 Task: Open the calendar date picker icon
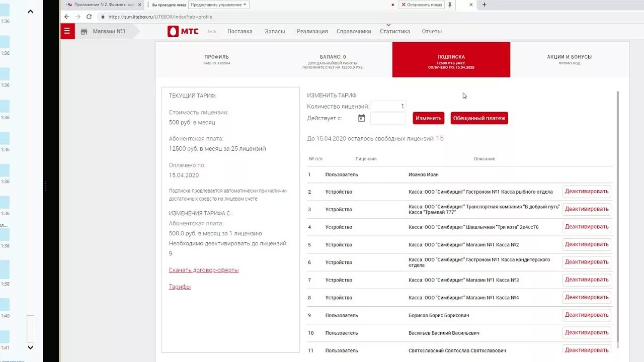361,118
